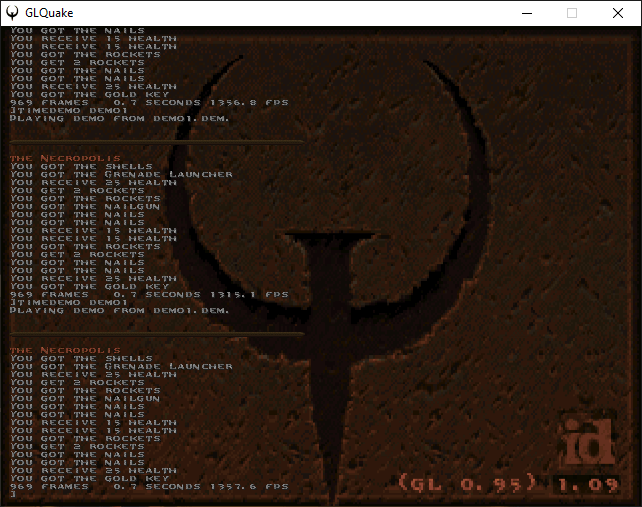Click the "1.09" version number
The image size is (642, 507).
[x=588, y=485]
